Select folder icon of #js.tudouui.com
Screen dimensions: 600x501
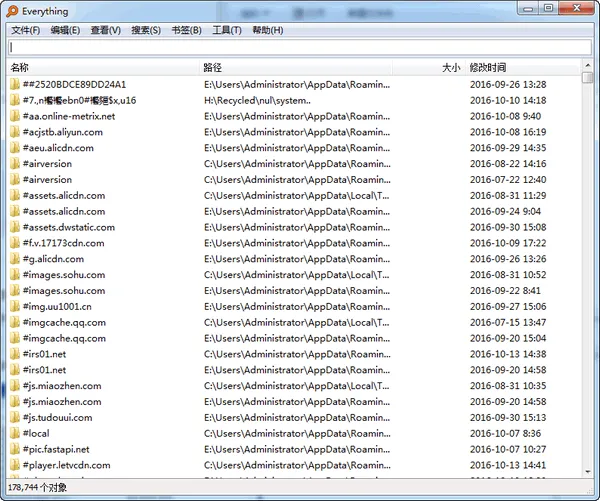pos(15,418)
